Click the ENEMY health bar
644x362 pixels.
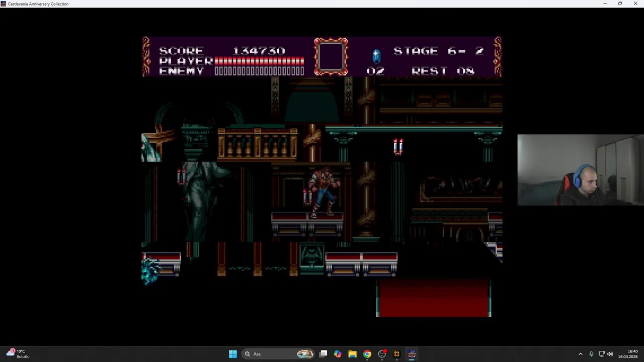point(259,71)
